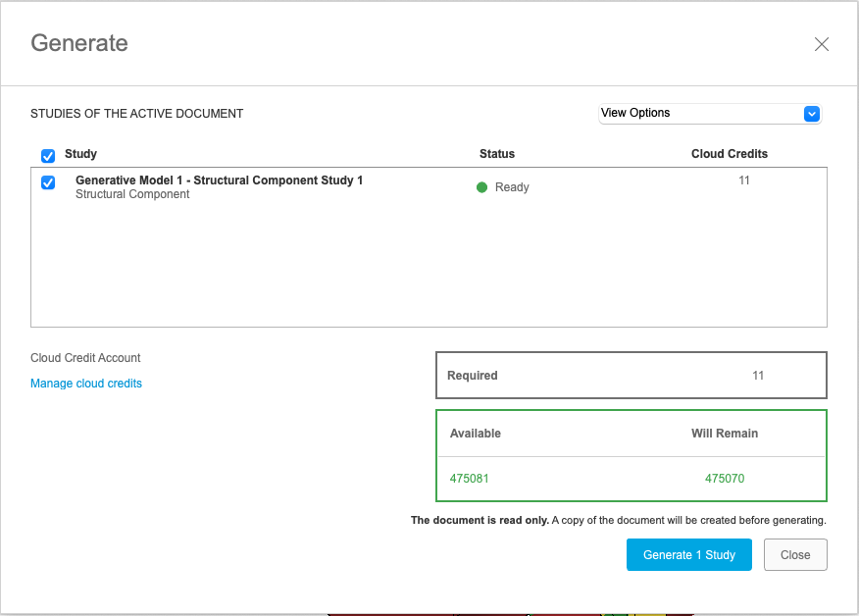
Task: Click the study's cloud credits value 11
Action: (x=744, y=180)
